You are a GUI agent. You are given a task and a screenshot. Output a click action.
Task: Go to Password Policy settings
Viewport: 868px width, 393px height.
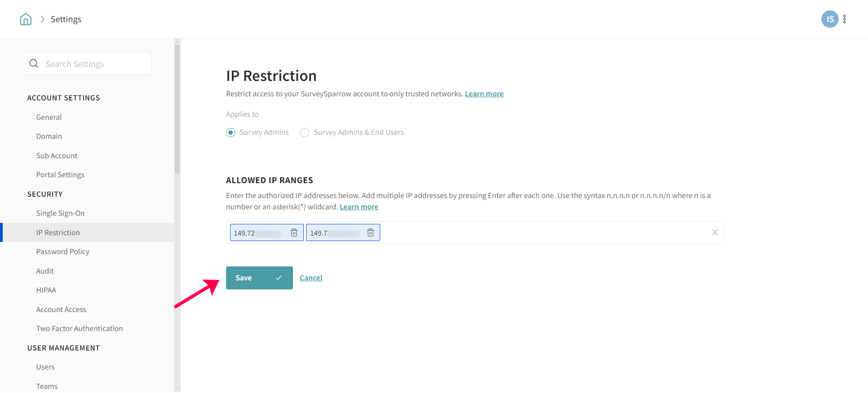[x=62, y=251]
